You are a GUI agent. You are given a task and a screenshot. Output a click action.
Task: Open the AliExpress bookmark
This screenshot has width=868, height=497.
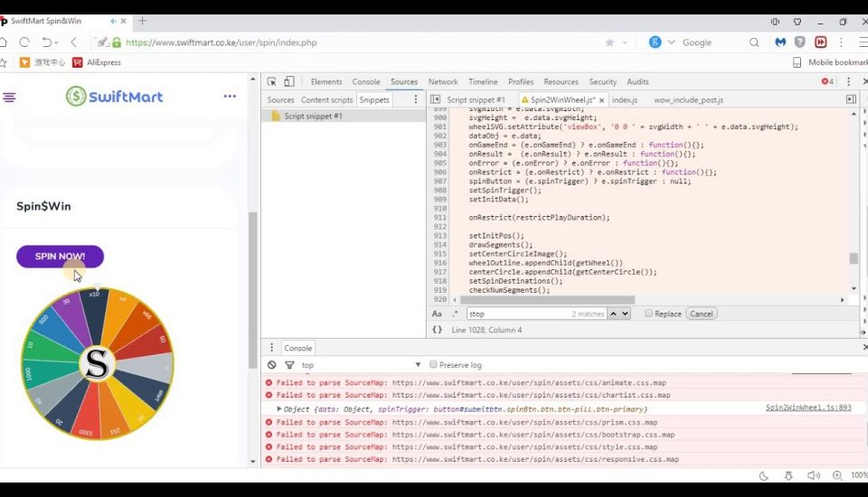(97, 62)
